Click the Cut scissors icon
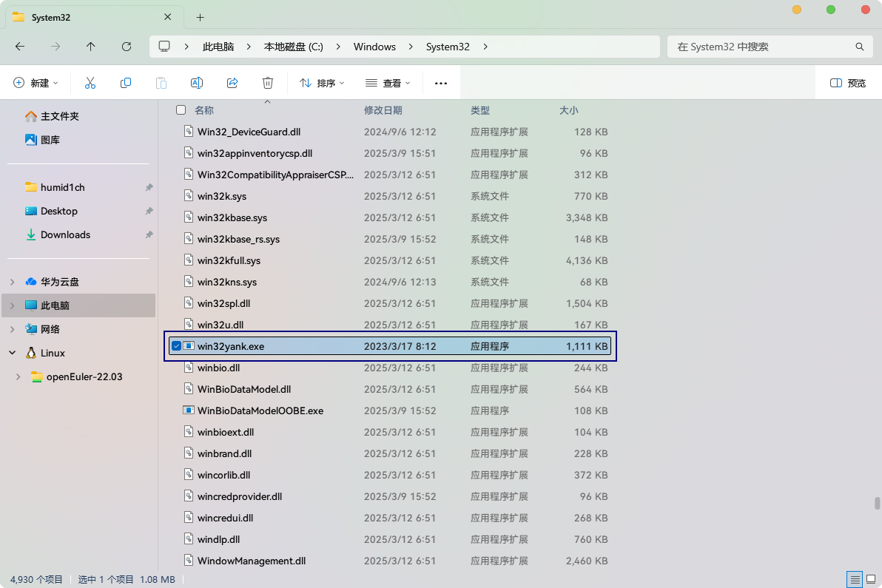 90,83
